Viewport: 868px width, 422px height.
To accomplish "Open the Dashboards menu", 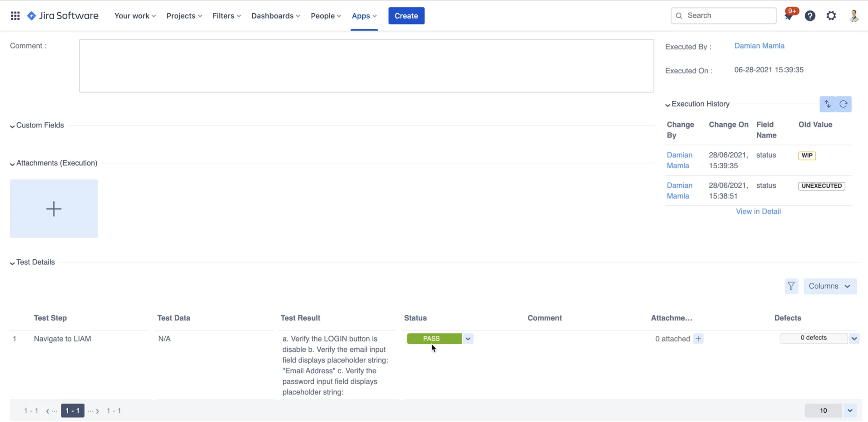I will pos(275,16).
